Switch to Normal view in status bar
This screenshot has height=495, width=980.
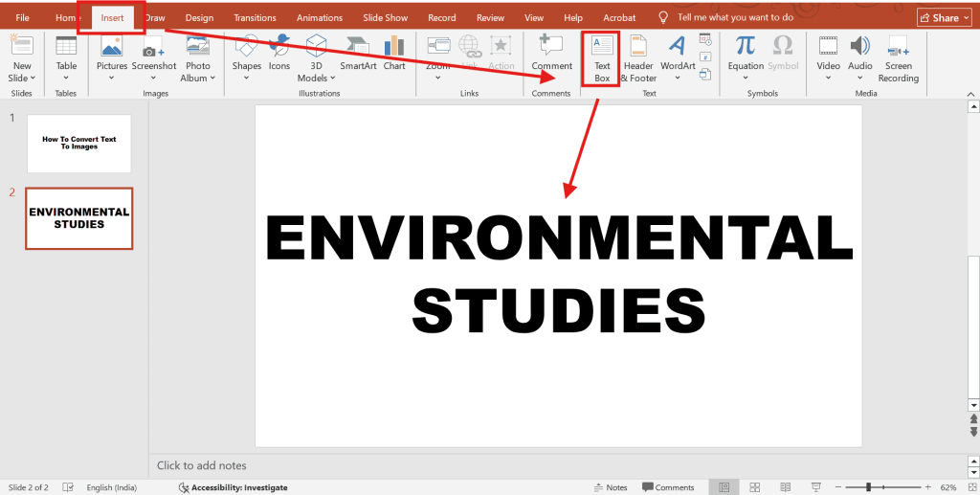tap(726, 487)
